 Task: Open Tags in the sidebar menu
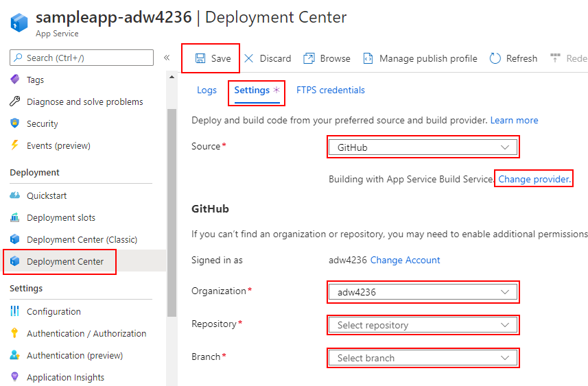pyautogui.click(x=35, y=80)
